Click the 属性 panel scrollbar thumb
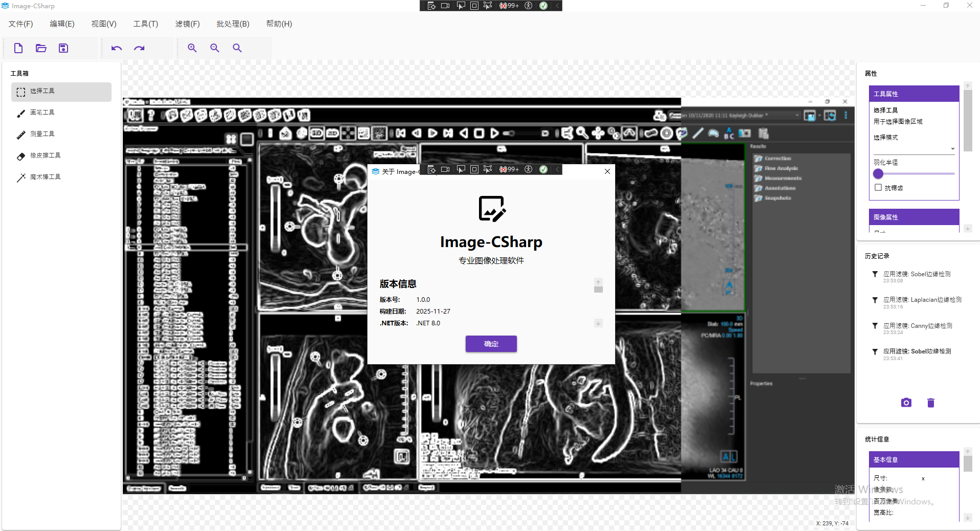Image resolution: width=980 pixels, height=531 pixels. [x=968, y=121]
